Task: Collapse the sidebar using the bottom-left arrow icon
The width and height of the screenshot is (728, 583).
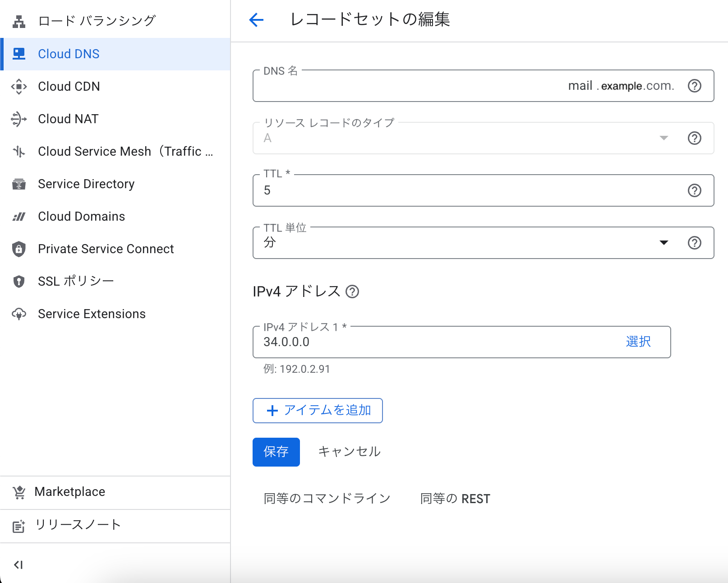Action: point(18,564)
